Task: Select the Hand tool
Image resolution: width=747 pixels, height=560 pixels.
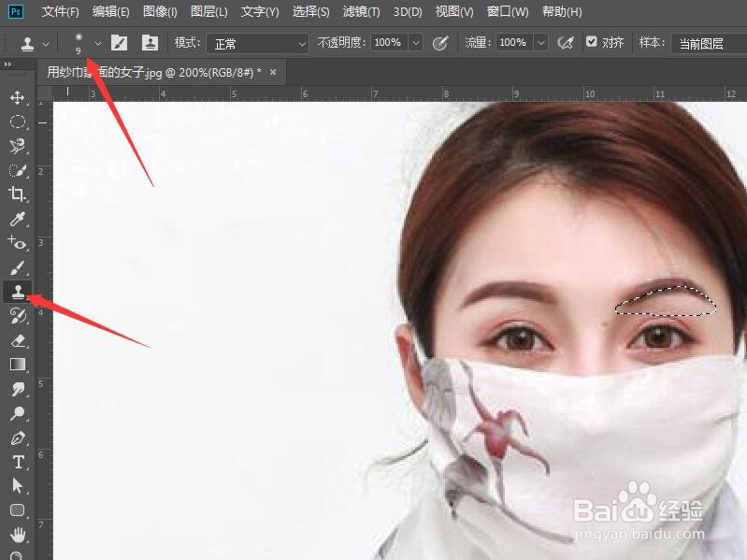Action: [x=18, y=535]
